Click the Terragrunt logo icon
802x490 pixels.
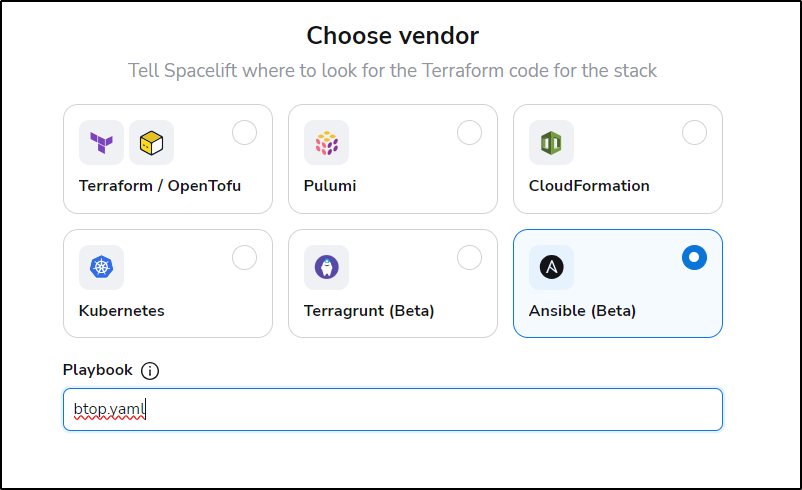(x=326, y=267)
